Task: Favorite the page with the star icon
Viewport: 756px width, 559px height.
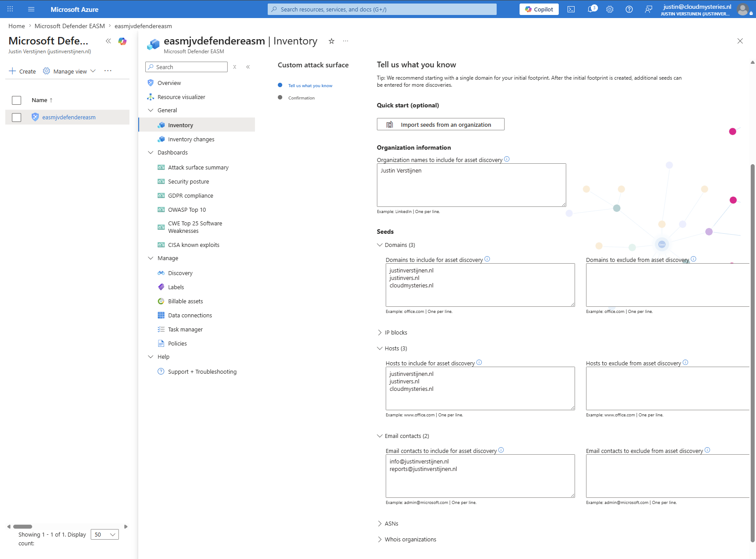Action: 332,41
